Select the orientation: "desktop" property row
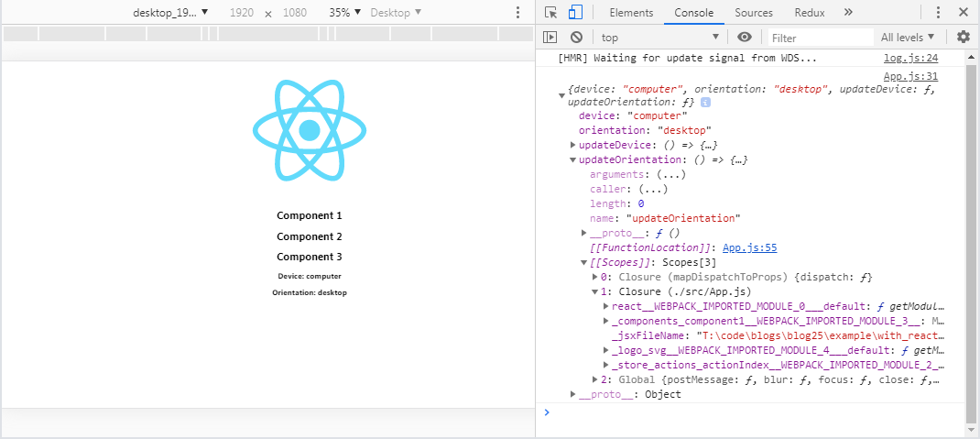Viewport: 980px width, 439px height. click(x=645, y=131)
